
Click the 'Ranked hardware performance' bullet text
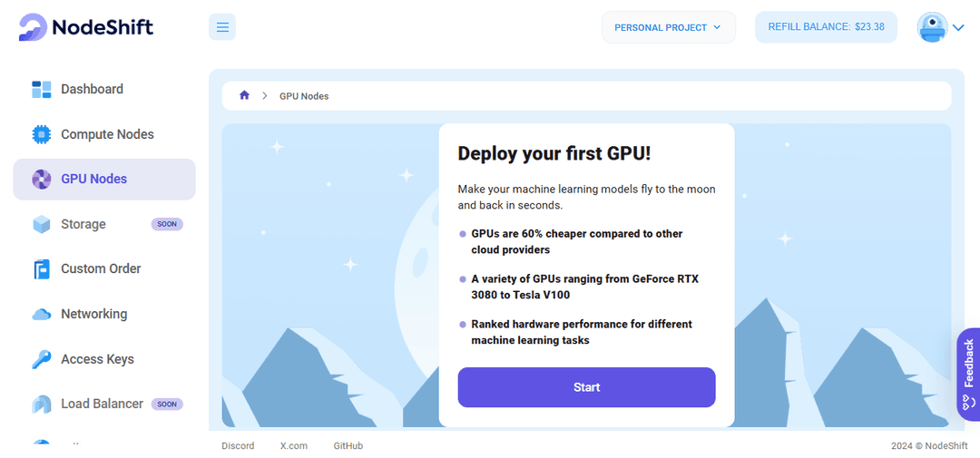[582, 333]
